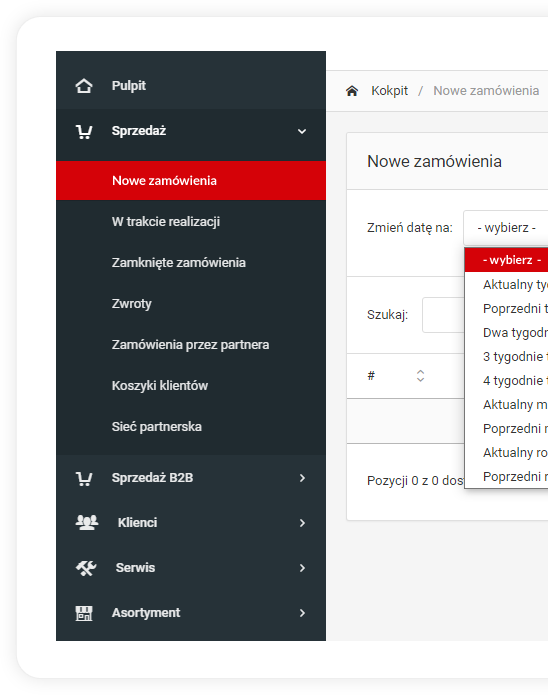Screen dimensions: 548x695
Task: Click 'Nowe zamówienia' breadcrumb text
Action: pyautogui.click(x=486, y=91)
